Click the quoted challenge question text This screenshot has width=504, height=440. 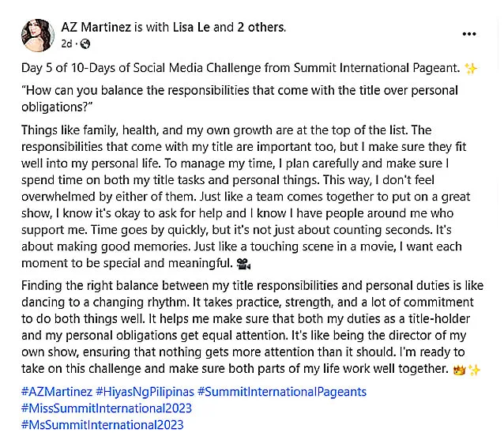(x=240, y=99)
